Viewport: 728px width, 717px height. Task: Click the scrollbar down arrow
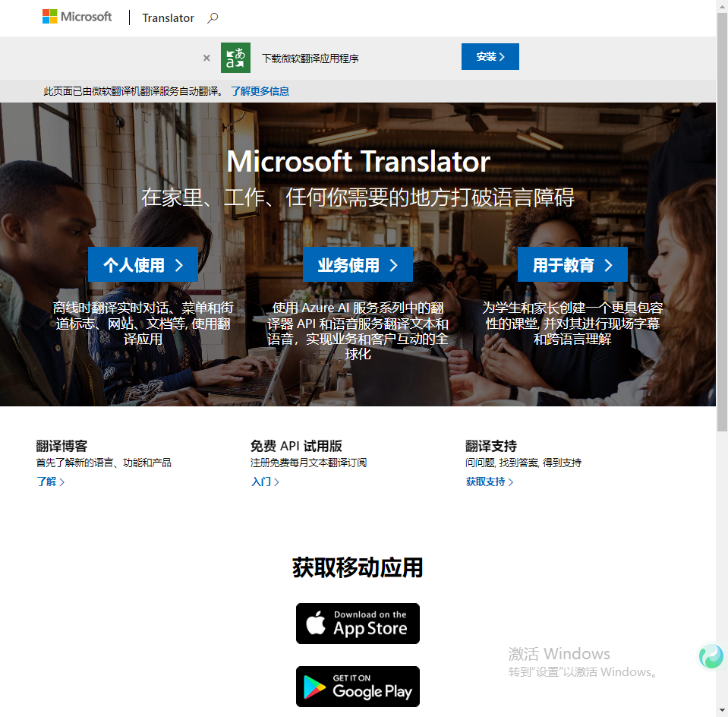[x=722, y=710]
